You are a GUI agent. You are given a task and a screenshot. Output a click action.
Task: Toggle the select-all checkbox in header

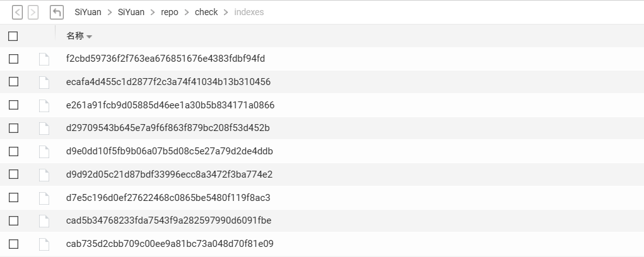point(13,36)
